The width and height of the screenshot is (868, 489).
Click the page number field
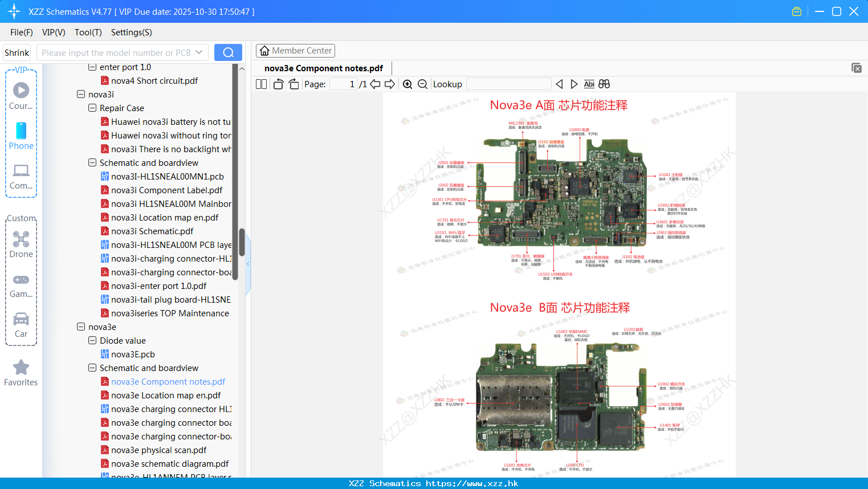click(x=344, y=84)
